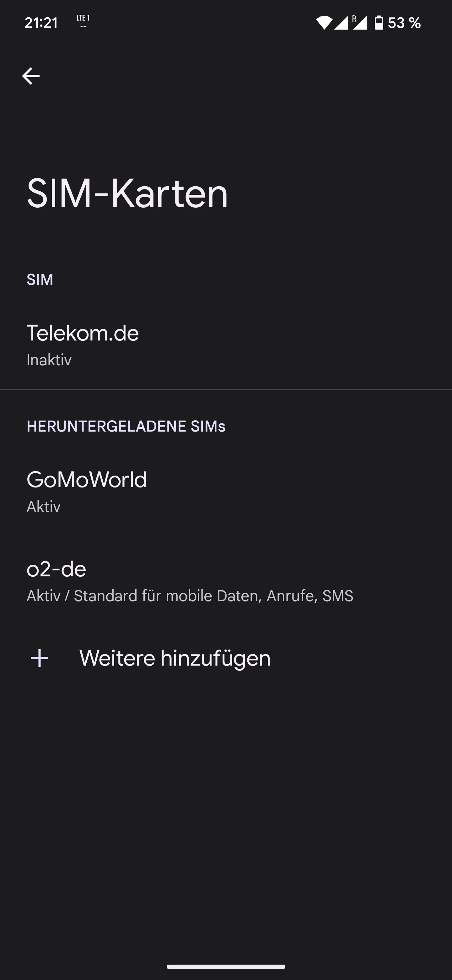452x980 pixels.
Task: Tap the plus icon to add SIM
Action: point(40,659)
